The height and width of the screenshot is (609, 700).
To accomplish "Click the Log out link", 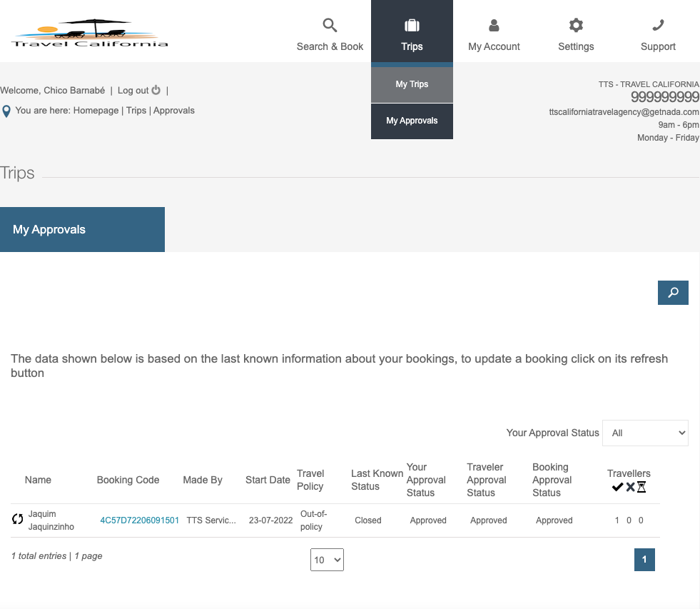I will (138, 91).
